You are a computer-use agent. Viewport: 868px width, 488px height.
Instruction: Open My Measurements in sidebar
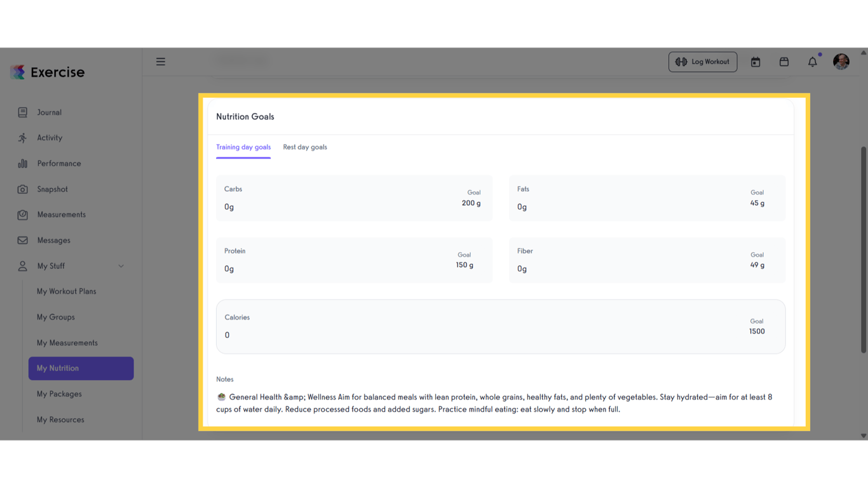pos(67,343)
